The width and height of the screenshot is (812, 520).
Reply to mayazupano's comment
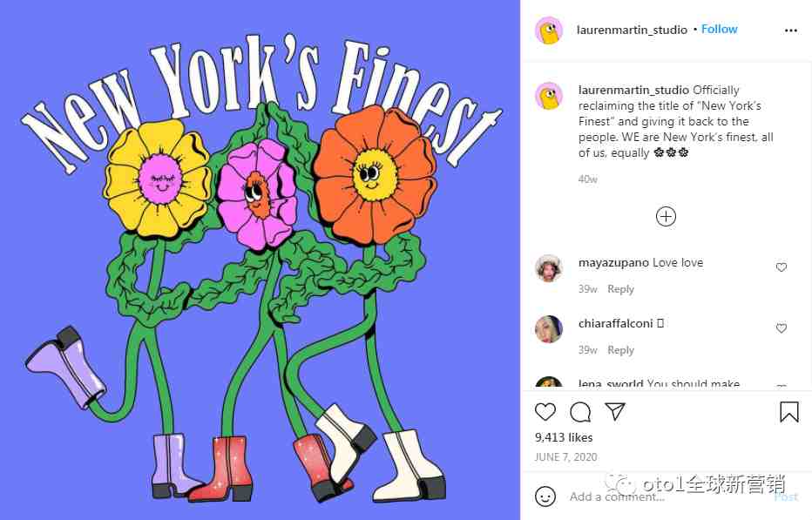point(620,289)
